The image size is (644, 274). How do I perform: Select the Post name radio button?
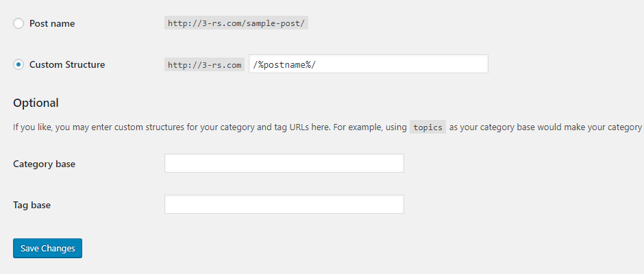tap(18, 23)
